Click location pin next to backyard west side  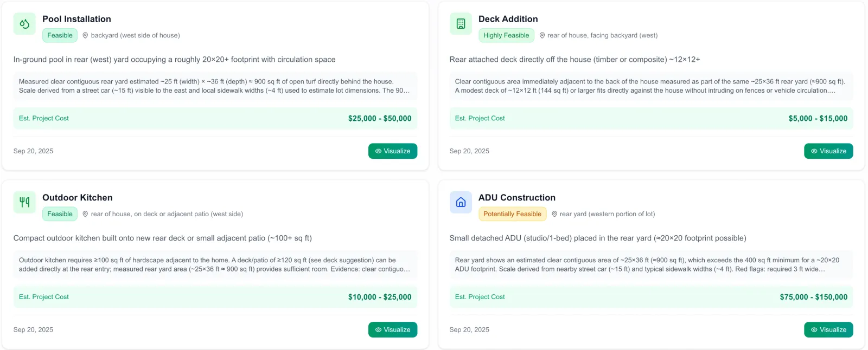85,36
